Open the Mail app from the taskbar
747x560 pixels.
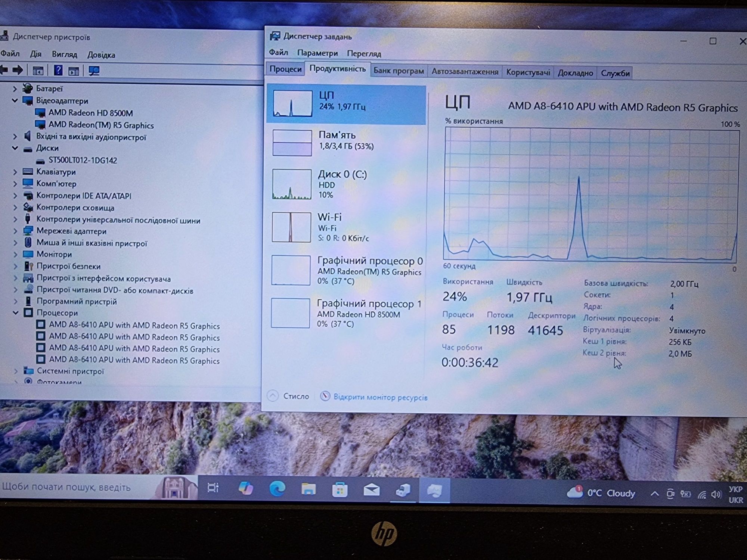pyautogui.click(x=371, y=489)
